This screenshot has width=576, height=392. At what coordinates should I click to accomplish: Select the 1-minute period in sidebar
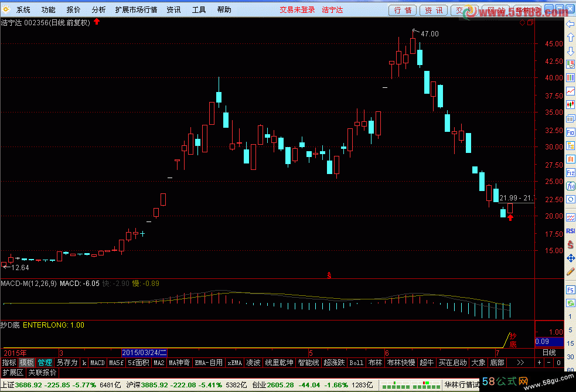pos(570,316)
